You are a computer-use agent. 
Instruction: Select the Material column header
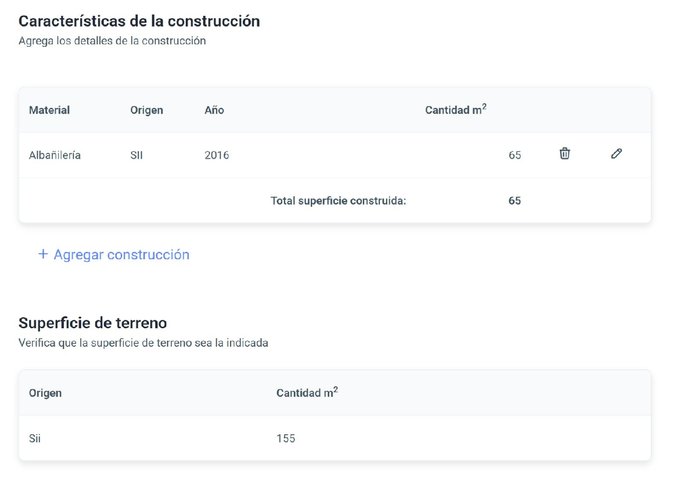pyautogui.click(x=49, y=110)
